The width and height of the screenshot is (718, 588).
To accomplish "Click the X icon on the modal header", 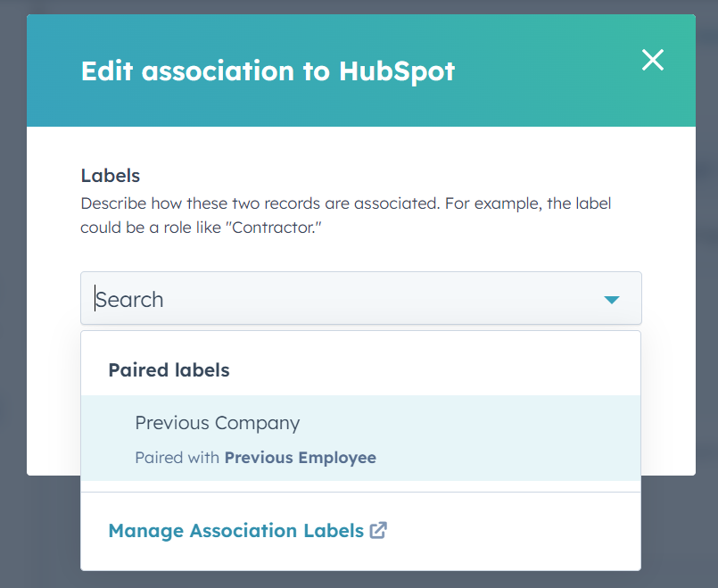I will pyautogui.click(x=652, y=60).
